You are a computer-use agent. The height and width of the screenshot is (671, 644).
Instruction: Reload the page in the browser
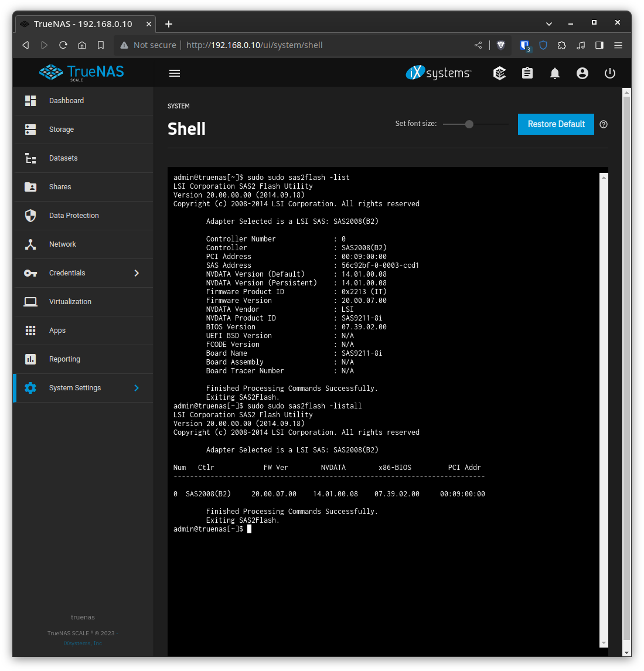click(63, 45)
